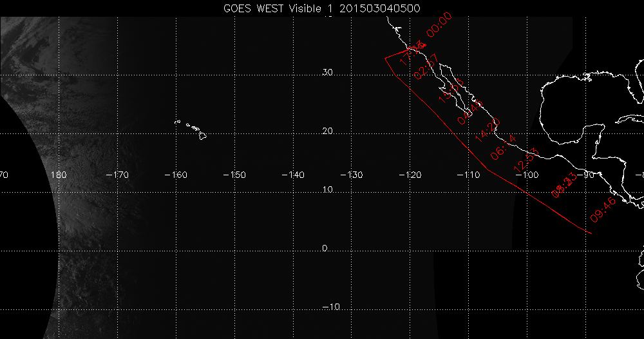Click the 04:45 red time marker
The image size is (644, 339).
point(470,112)
